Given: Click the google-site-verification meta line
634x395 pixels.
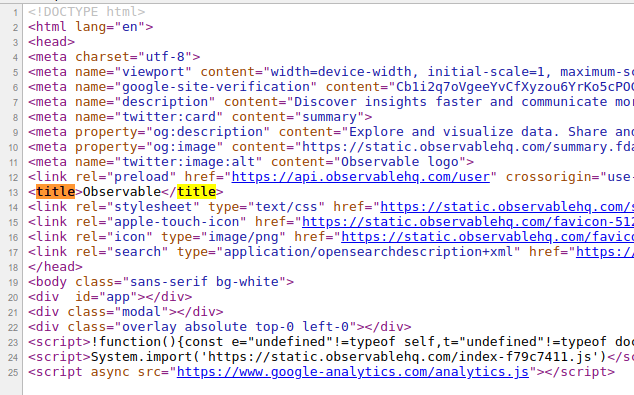Looking at the screenshot, I should tap(331, 87).
